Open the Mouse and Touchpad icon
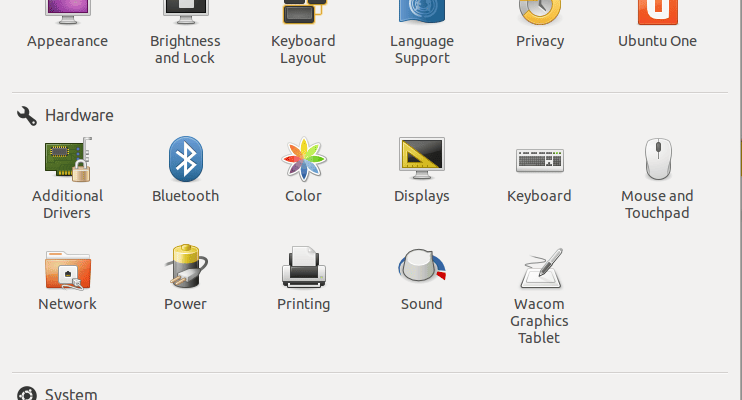The image size is (742, 400). 658,159
